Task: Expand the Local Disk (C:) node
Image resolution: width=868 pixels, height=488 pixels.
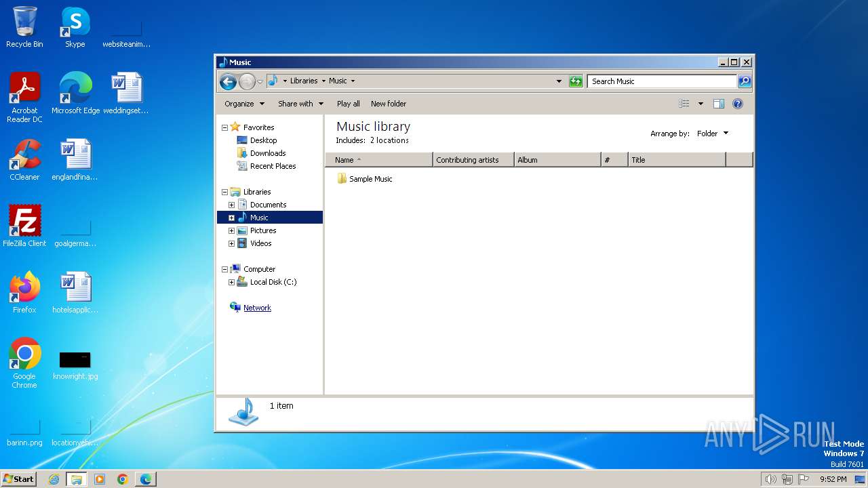Action: [x=231, y=282]
